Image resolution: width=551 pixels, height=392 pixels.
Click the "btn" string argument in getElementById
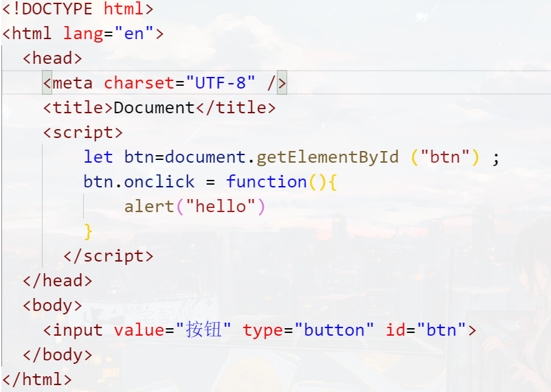click(x=445, y=157)
